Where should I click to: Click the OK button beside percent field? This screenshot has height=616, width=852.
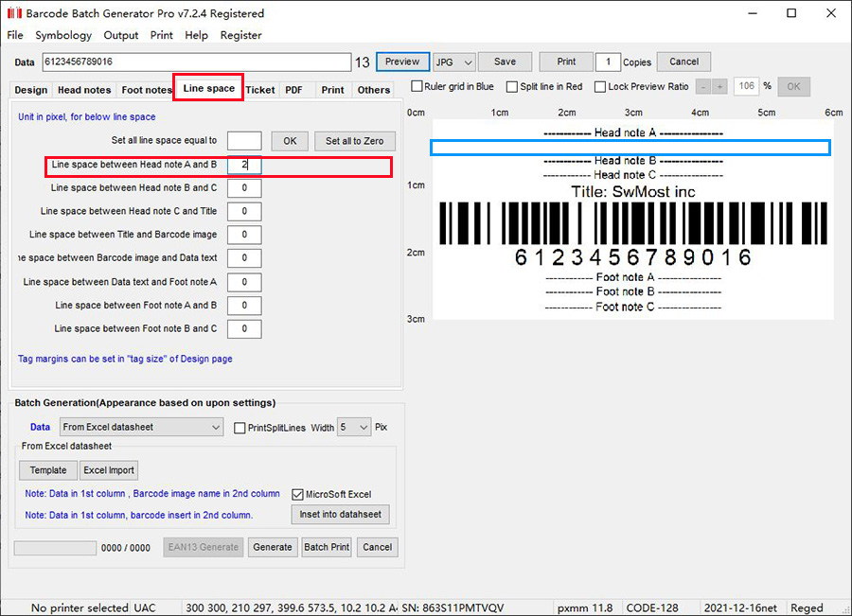(x=793, y=86)
